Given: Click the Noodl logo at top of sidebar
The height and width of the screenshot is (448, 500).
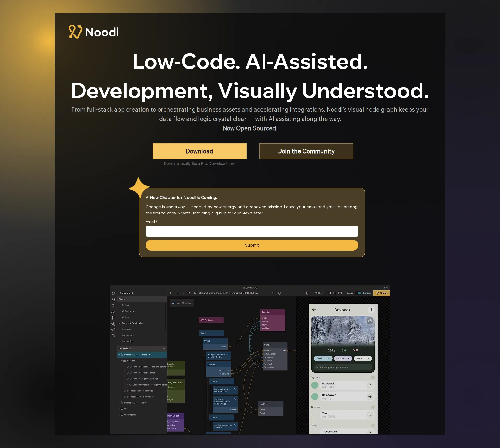Looking at the screenshot, I should pyautogui.click(x=114, y=294).
